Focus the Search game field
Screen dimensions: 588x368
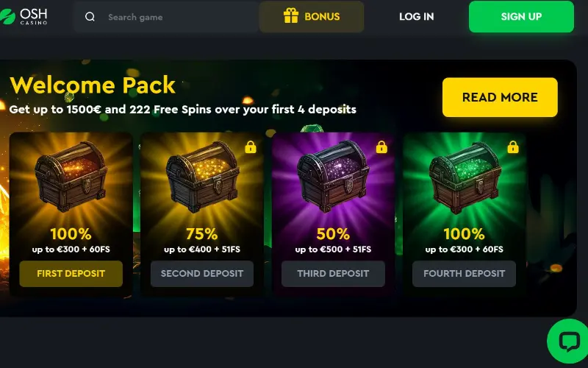[x=167, y=17]
